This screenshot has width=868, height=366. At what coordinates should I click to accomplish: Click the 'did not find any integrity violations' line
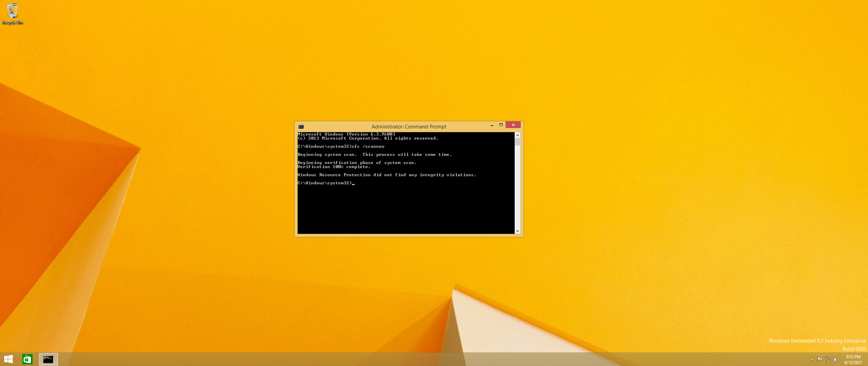[x=387, y=175]
